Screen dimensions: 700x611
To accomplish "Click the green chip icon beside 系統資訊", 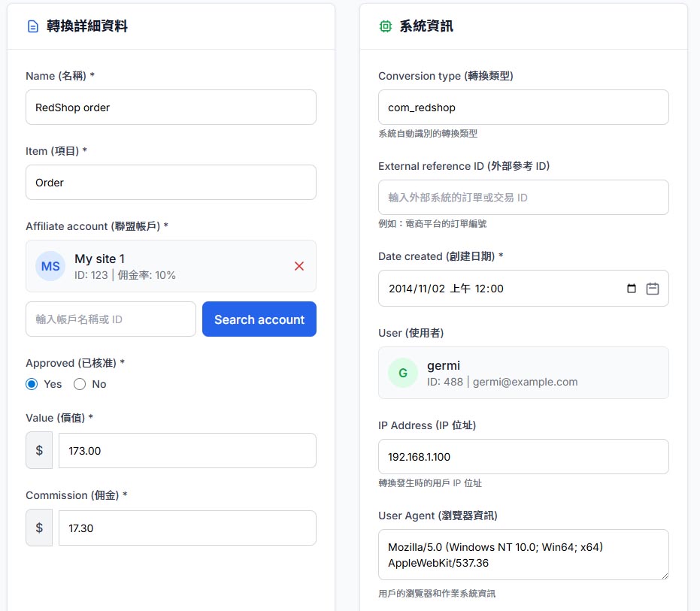I will [x=385, y=26].
